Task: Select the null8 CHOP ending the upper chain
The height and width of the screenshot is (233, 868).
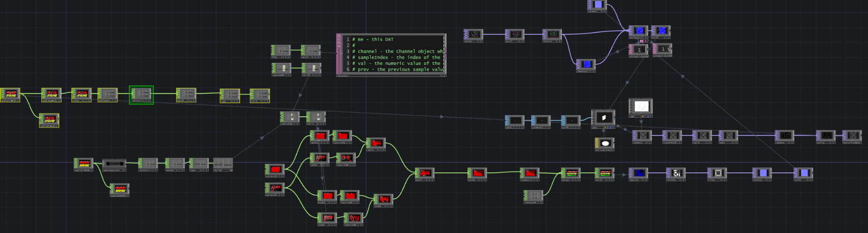Action: pyautogui.click(x=260, y=95)
